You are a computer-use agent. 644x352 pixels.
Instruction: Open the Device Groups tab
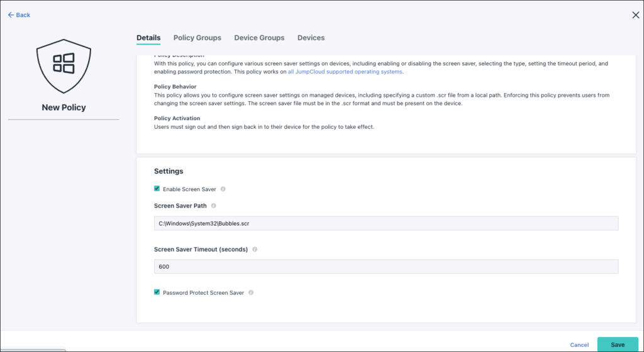(x=259, y=38)
